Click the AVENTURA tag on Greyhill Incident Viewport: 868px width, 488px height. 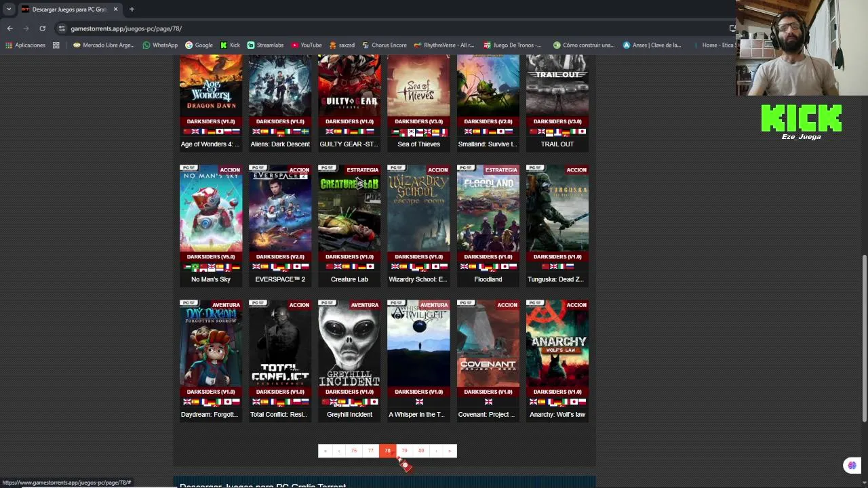click(364, 305)
